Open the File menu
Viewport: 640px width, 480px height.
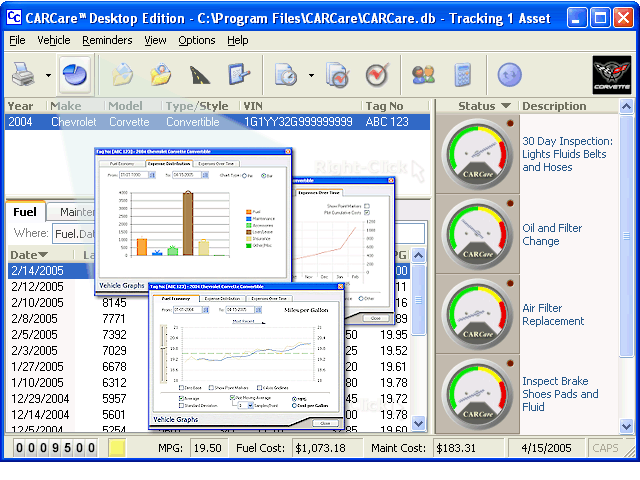(17, 40)
